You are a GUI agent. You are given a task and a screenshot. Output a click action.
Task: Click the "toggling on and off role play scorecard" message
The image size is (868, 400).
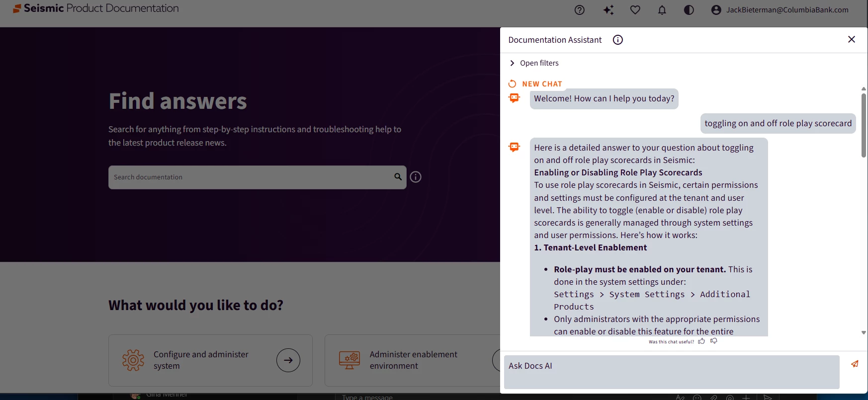pyautogui.click(x=778, y=124)
